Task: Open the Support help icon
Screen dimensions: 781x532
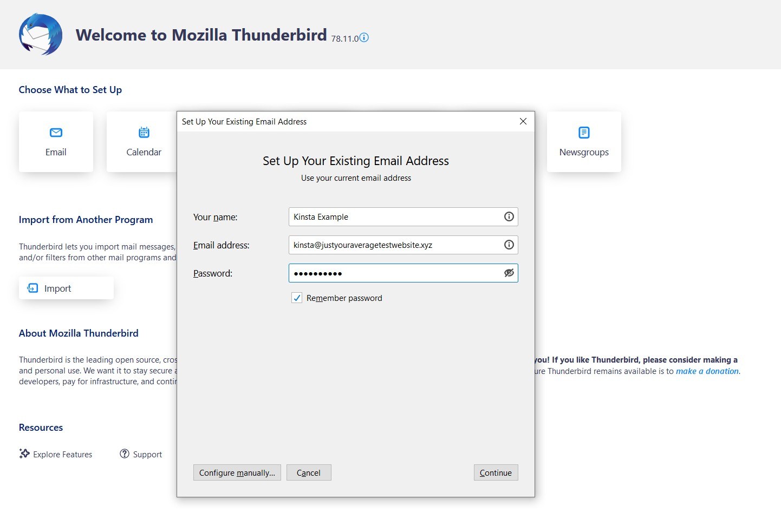Action: pos(125,454)
